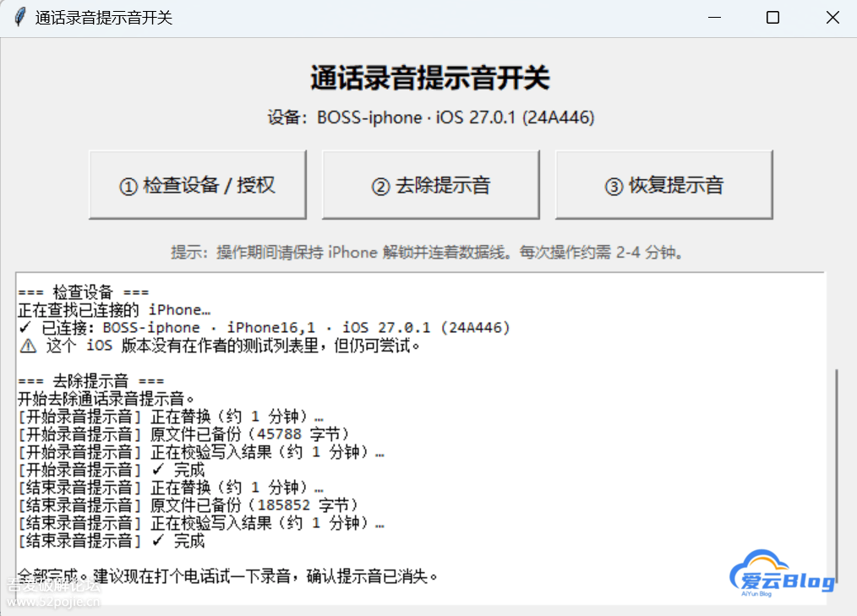The height and width of the screenshot is (616, 857).
Task: Click '[开始录音提示音] 正在检验写入结果' log line
Action: click(x=201, y=452)
